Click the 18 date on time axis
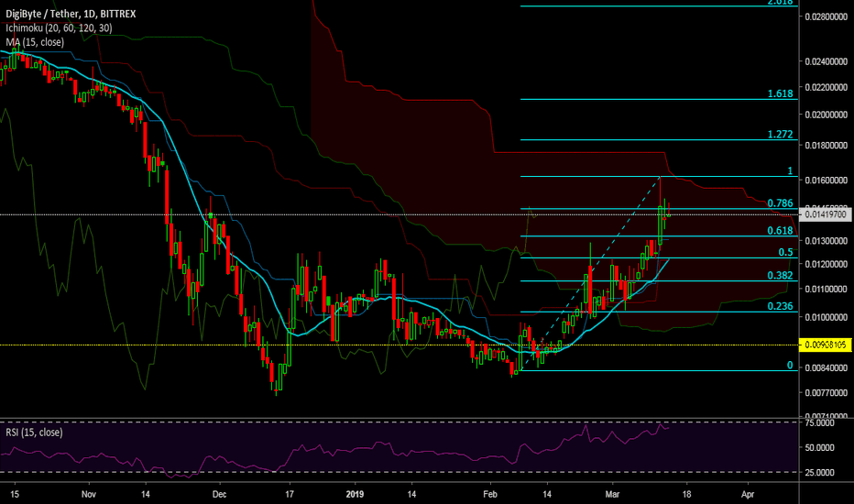Screen dimensions: 854x504 tap(686, 494)
